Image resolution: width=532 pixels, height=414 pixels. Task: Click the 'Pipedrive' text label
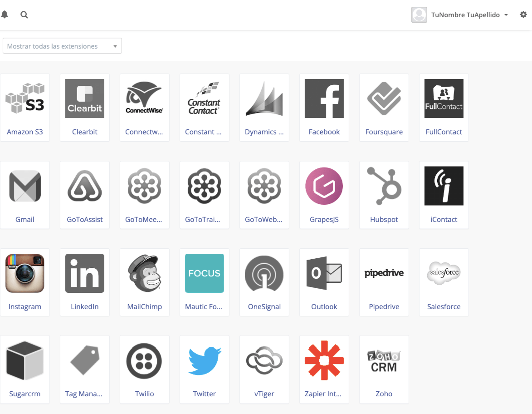384,307
